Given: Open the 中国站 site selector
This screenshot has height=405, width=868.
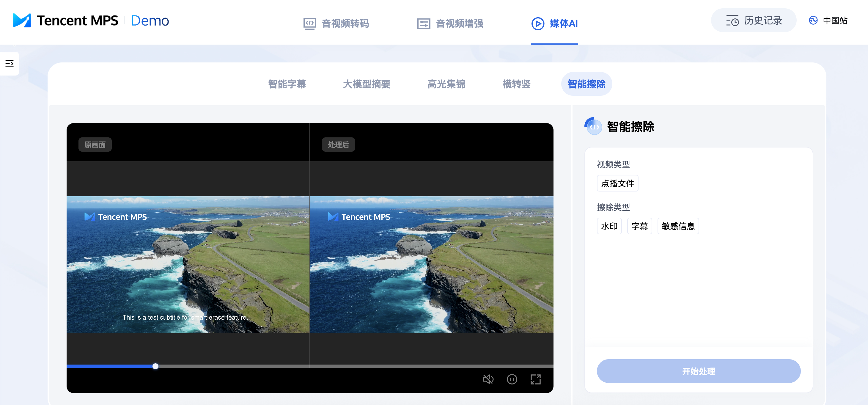Looking at the screenshot, I should pos(828,21).
